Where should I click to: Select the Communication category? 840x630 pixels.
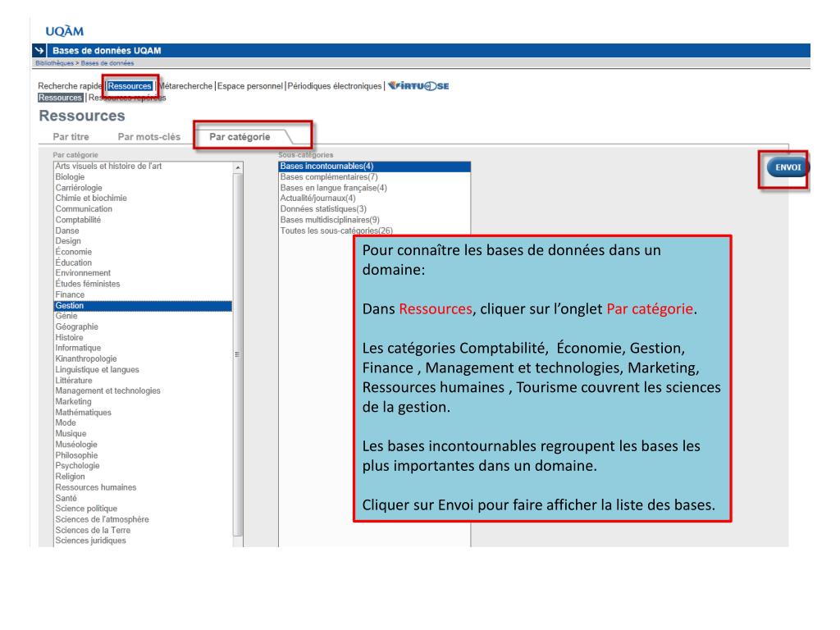[x=143, y=209]
